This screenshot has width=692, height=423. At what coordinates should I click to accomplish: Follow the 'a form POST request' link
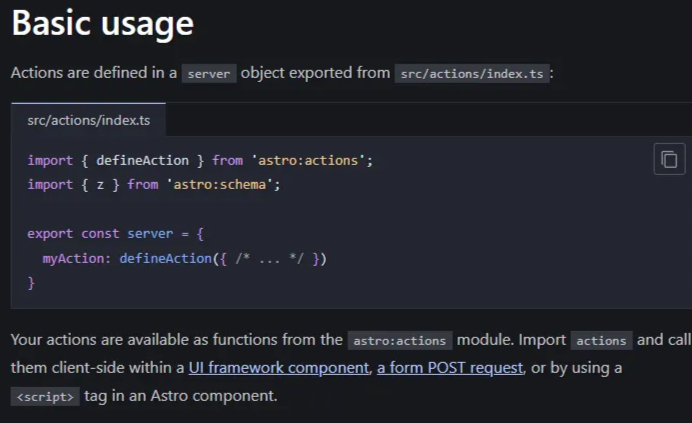450,367
